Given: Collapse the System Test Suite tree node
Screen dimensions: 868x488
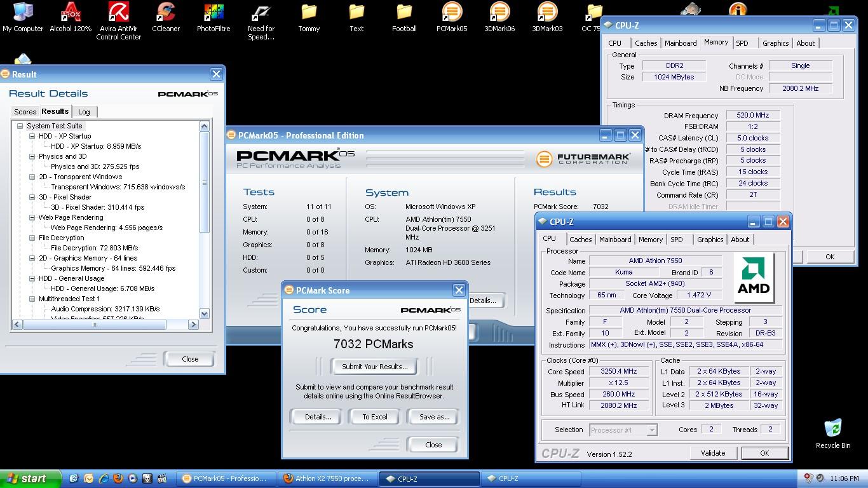Looking at the screenshot, I should pyautogui.click(x=20, y=126).
